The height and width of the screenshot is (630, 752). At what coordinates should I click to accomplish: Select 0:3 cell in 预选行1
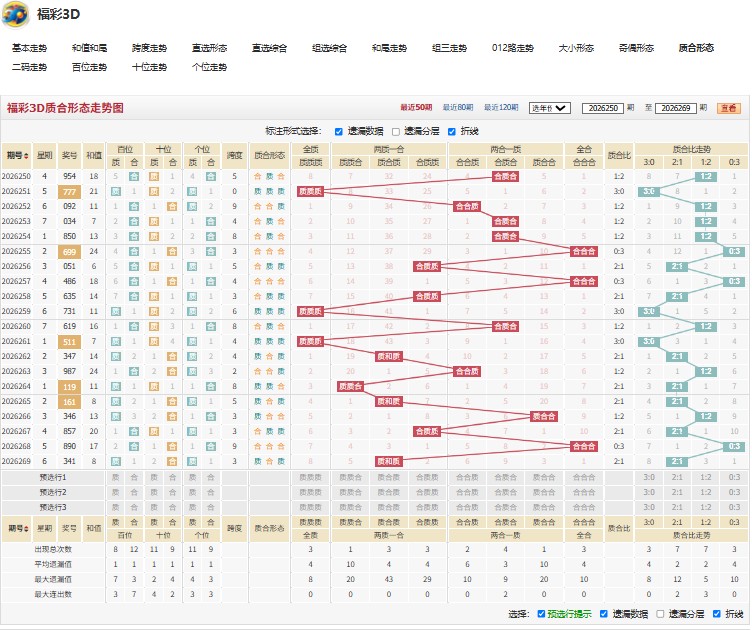[734, 478]
